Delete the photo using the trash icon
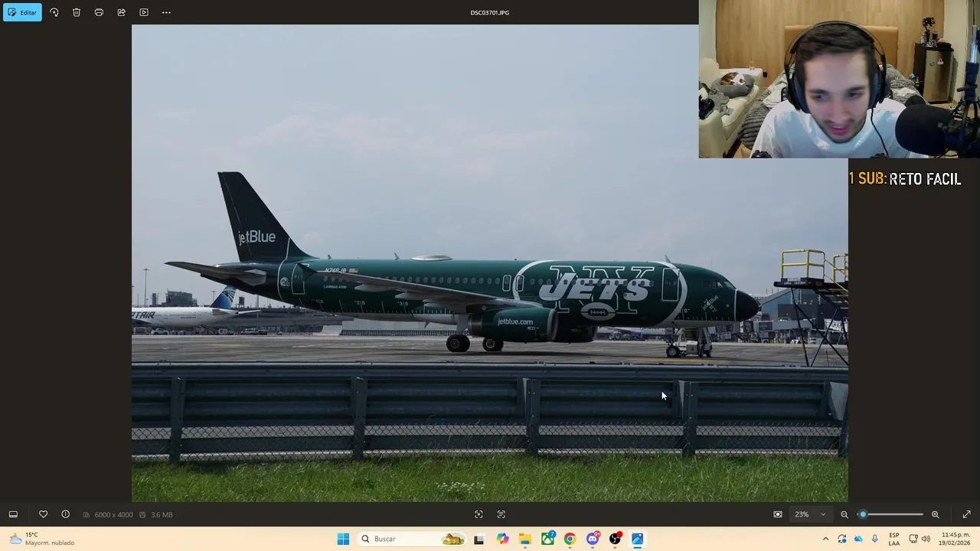The height and width of the screenshot is (551, 980). tap(77, 12)
